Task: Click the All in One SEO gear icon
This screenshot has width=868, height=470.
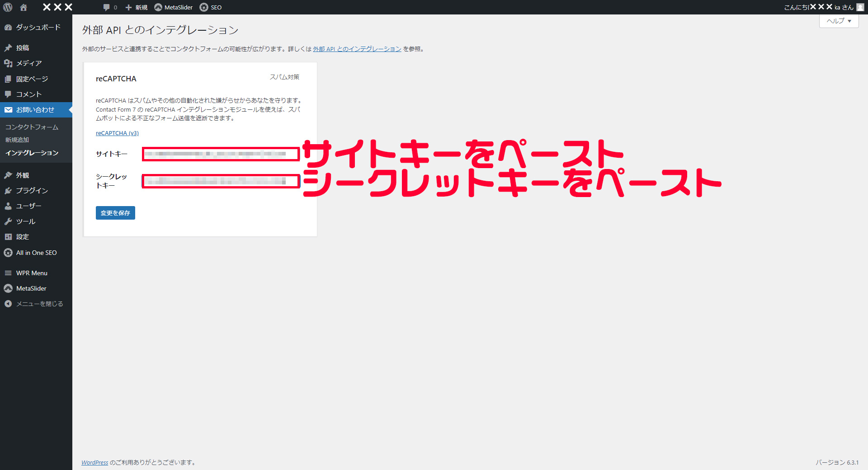Action: coord(8,253)
